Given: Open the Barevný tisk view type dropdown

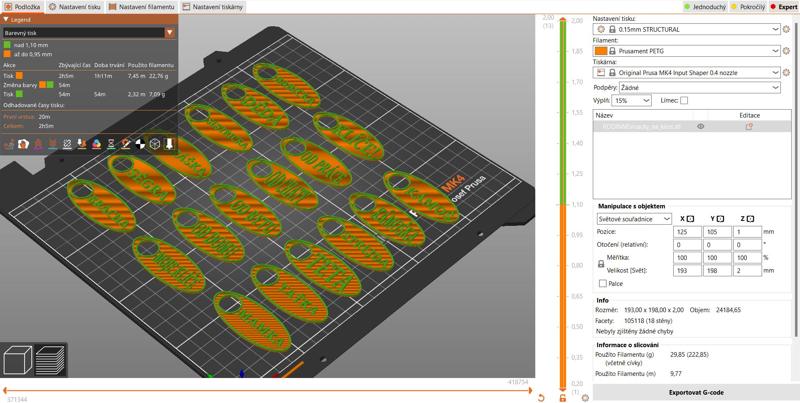Looking at the screenshot, I should [x=89, y=33].
